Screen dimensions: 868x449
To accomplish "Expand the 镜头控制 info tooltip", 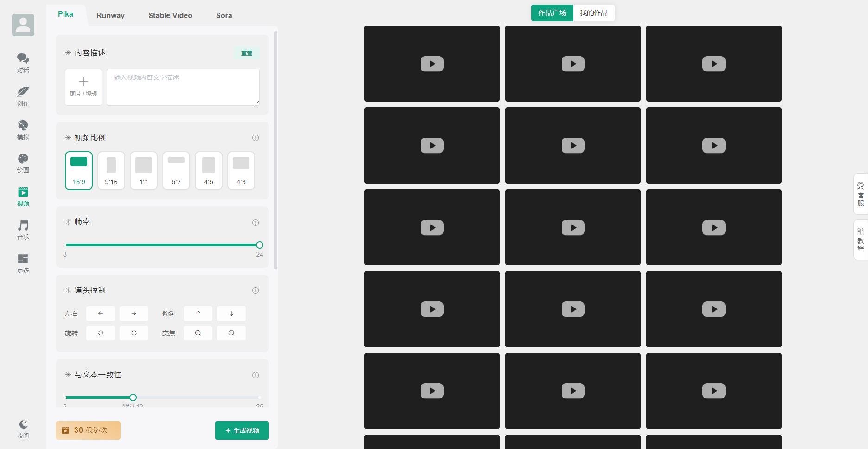I will click(x=255, y=290).
